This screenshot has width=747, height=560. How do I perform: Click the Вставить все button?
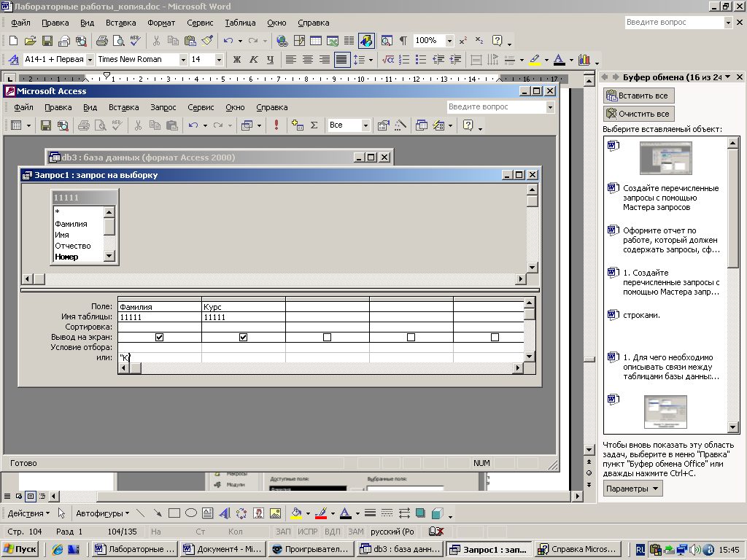tap(638, 96)
